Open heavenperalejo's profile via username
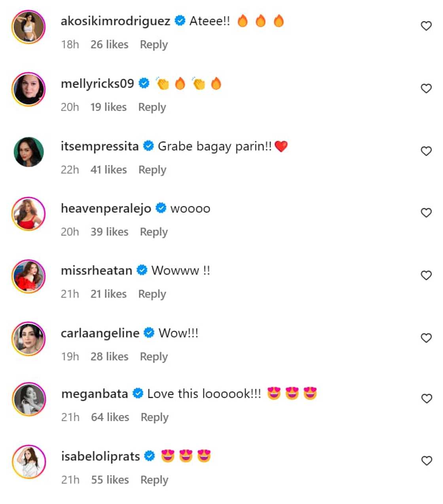Screen dimensions: 443x504 [106, 209]
